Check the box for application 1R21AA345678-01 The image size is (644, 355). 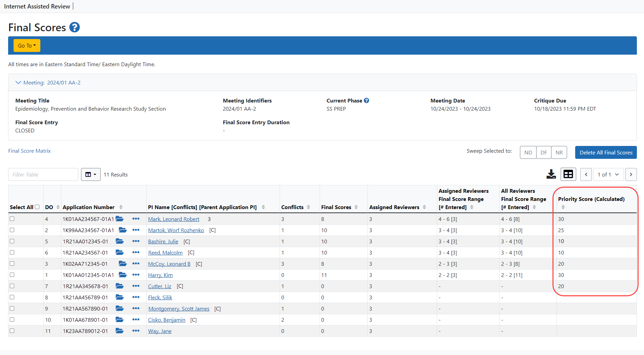point(12,286)
